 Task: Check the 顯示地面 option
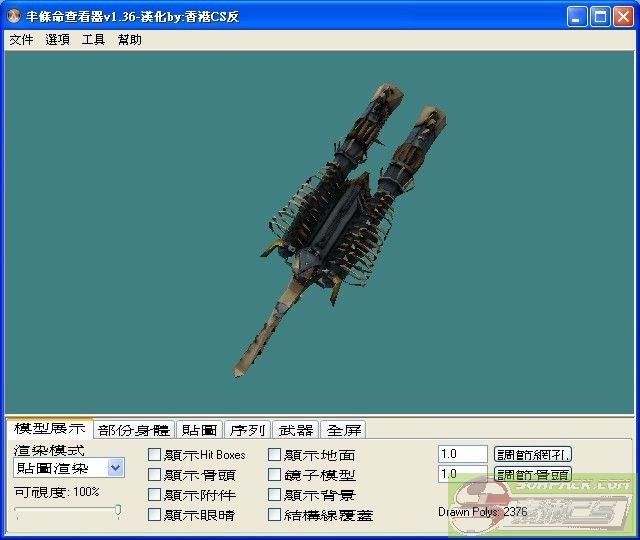pos(274,455)
